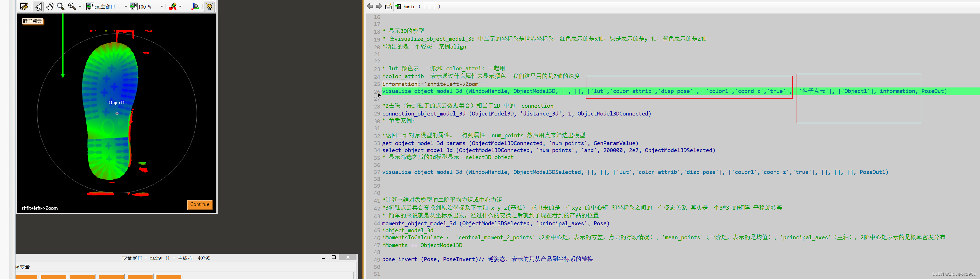Click the '*object_model_3d' comment on line 45
The height and width of the screenshot is (279, 980).
click(407, 231)
